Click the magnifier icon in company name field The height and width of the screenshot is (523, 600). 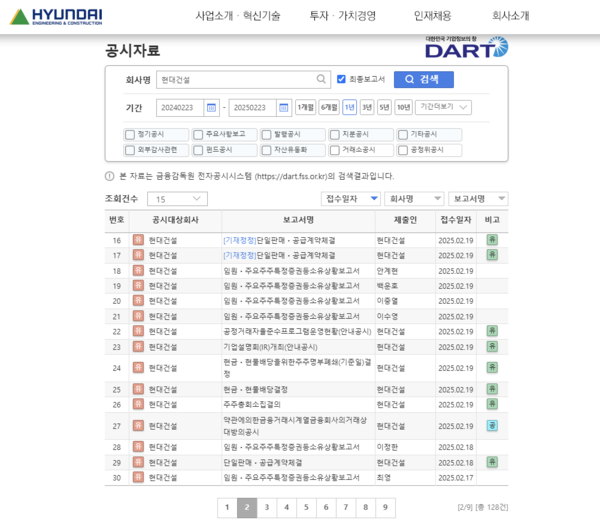[321, 79]
